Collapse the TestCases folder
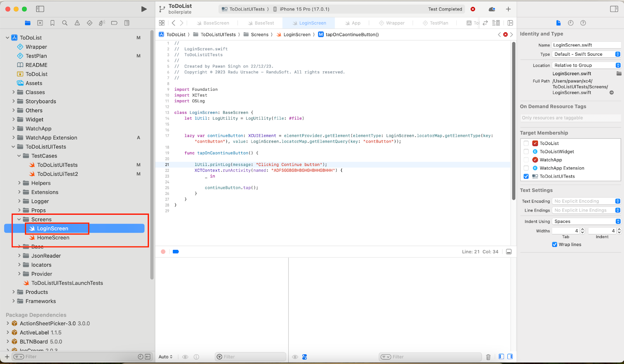 pos(19,156)
